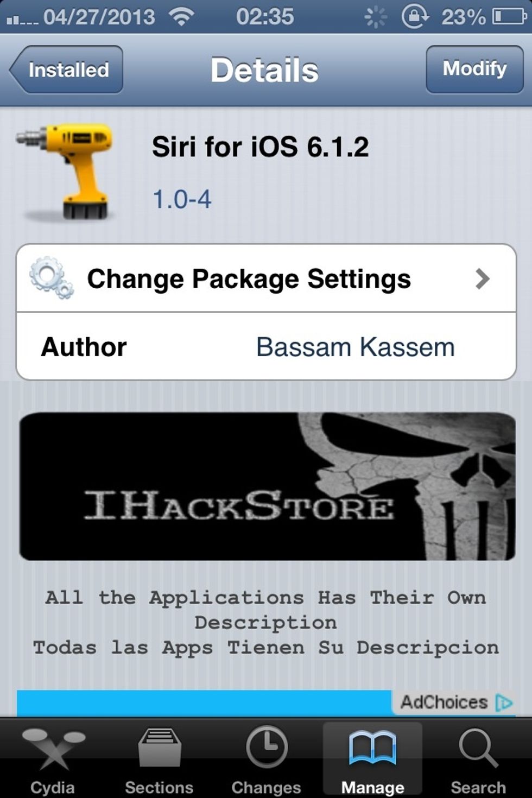
Task: Open the Change Package Settings row
Action: point(266,278)
